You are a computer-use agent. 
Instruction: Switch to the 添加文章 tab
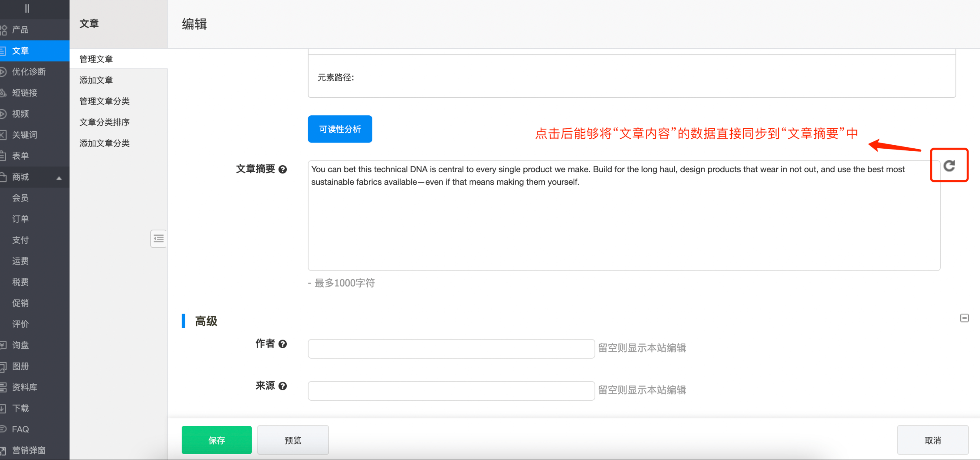(96, 80)
